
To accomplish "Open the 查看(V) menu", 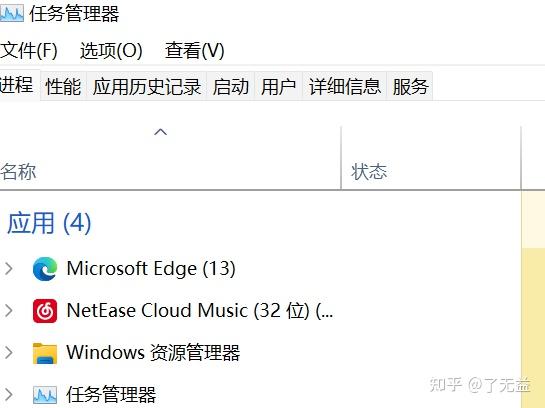I will click(195, 51).
